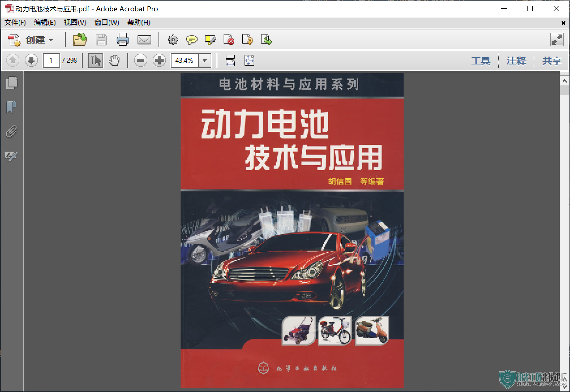Go to previous page arrow
This screenshot has width=570, height=392.
tap(13, 60)
